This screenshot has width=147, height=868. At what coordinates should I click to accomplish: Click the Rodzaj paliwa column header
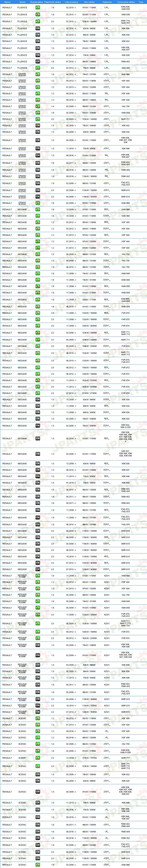tap(36, 2)
